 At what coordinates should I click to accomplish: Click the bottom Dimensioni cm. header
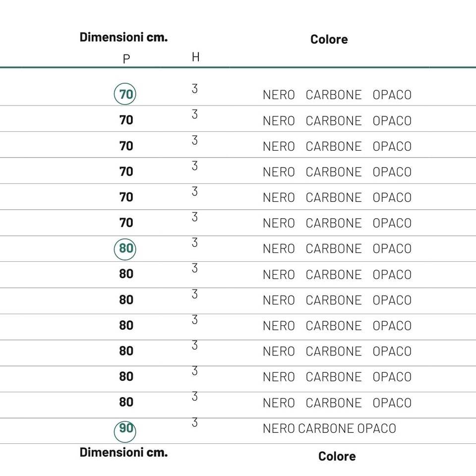pyautogui.click(x=123, y=453)
